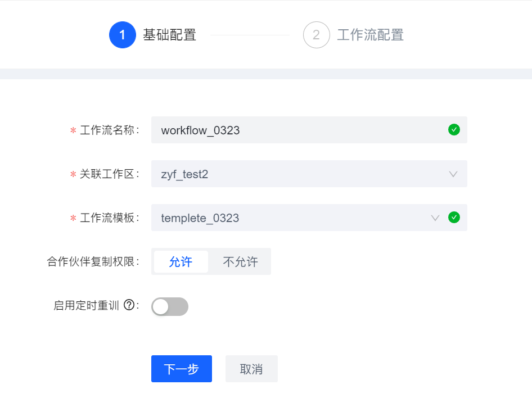This screenshot has width=532, height=407.
Task: Click green checkmark in template field
Action: click(454, 218)
